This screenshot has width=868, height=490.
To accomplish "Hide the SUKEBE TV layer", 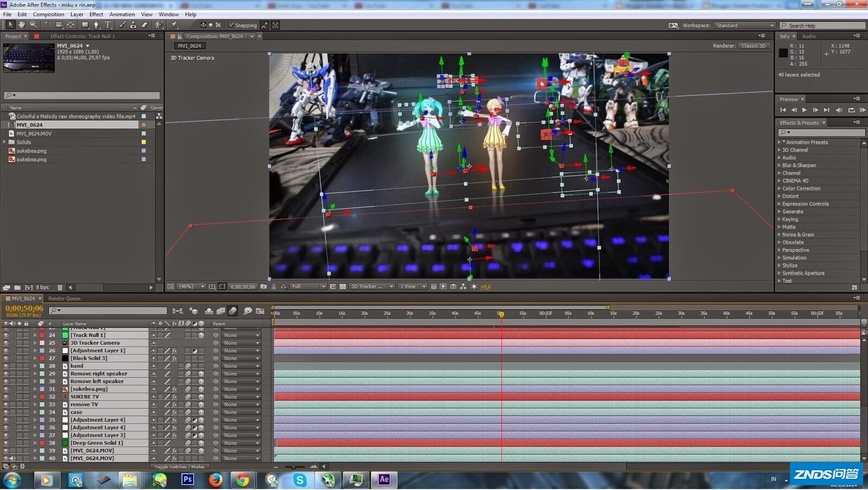I will (x=6, y=397).
